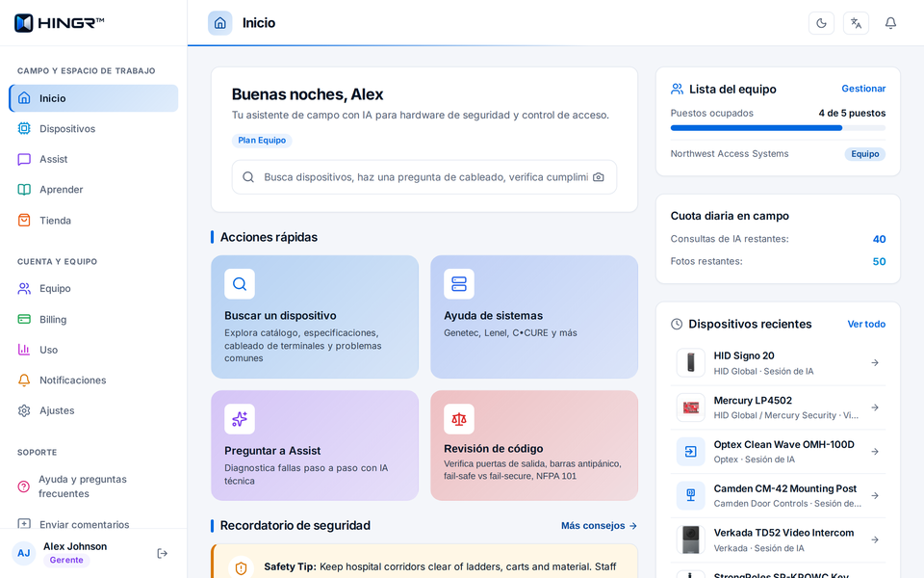Click the device search input field
This screenshot has width=924, height=578.
point(424,177)
